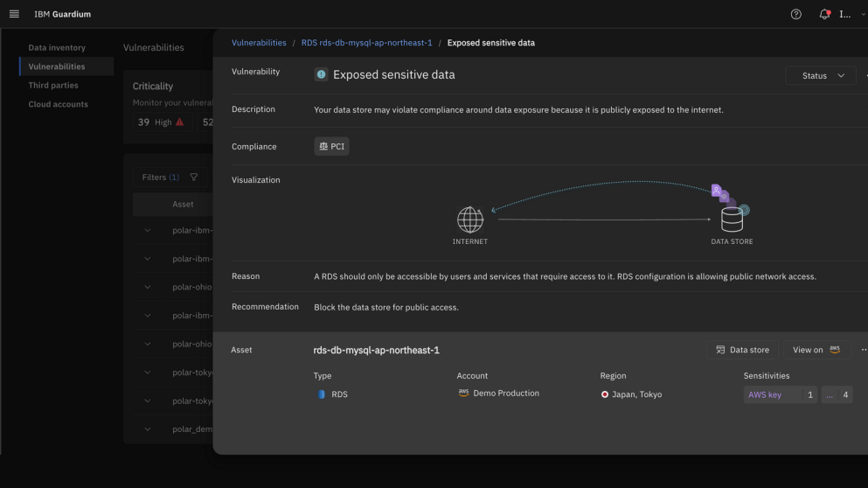Click the 39 High criticality count
Viewport: 868px width, 488px height.
161,122
